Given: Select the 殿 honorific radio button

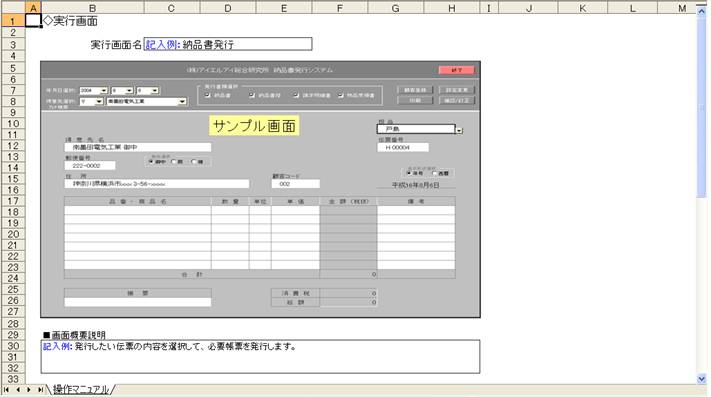Looking at the screenshot, I should click(x=174, y=162).
